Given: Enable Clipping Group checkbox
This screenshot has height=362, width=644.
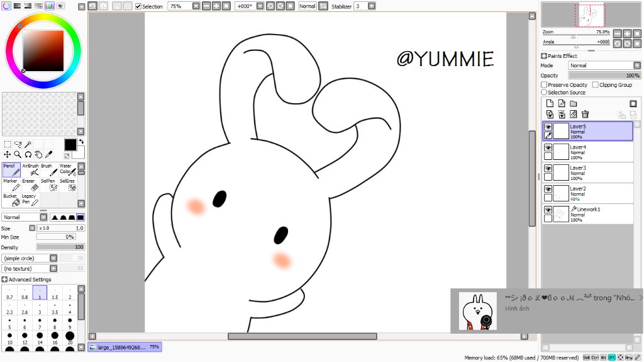Looking at the screenshot, I should pos(595,85).
